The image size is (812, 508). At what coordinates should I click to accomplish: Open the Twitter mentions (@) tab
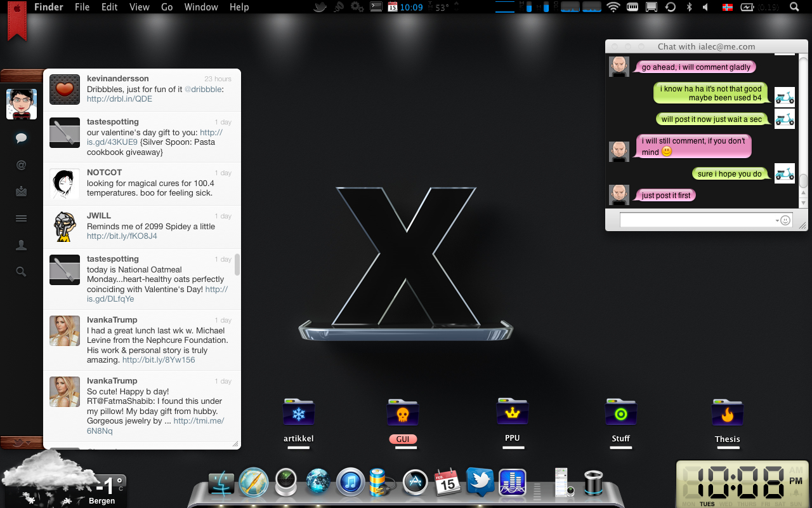point(21,165)
